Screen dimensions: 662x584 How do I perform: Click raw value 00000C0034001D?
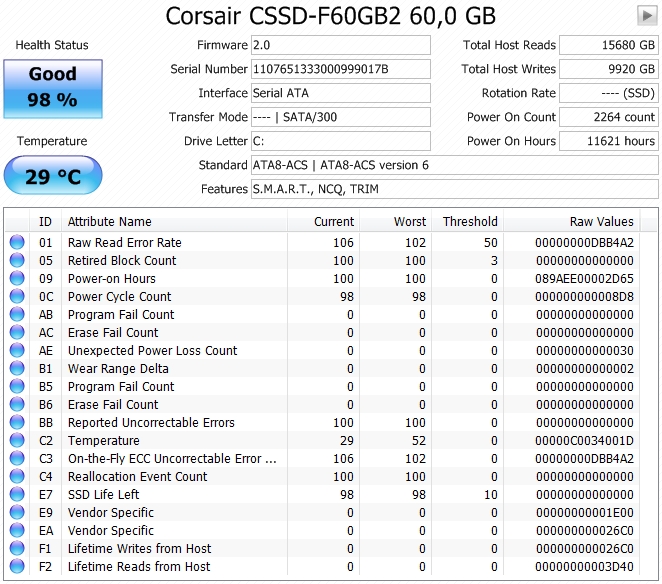coord(584,440)
